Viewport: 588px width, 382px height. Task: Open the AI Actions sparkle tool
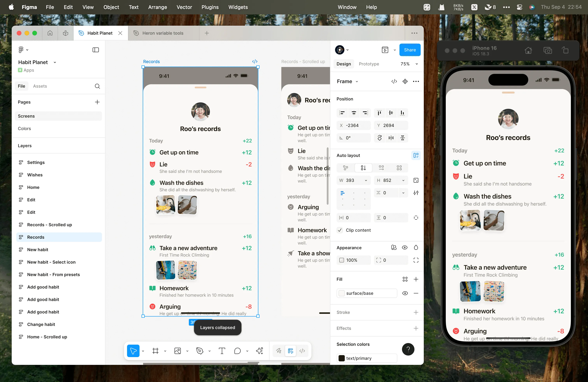pos(259,351)
